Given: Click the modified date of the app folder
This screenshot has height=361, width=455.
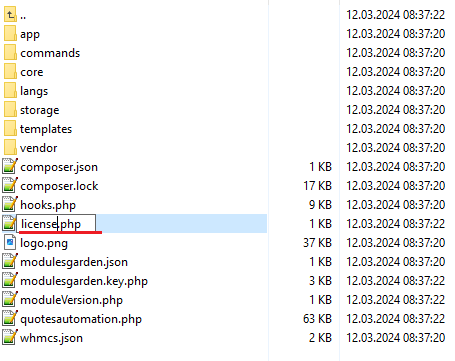Looking at the screenshot, I should click(x=396, y=33).
